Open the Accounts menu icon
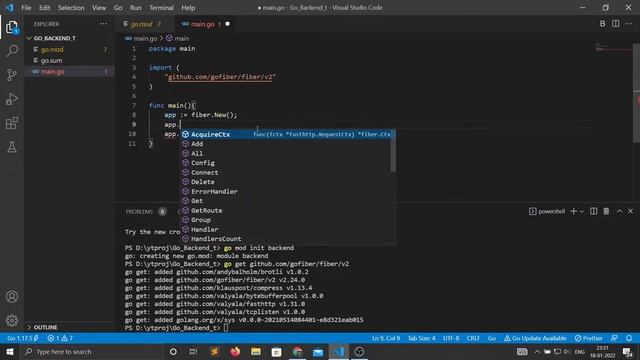This screenshot has height=360, width=640. tap(12, 297)
